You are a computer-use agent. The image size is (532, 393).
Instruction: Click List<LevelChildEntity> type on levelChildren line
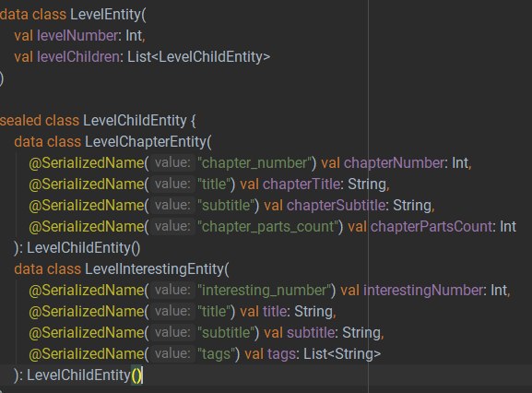pos(199,56)
